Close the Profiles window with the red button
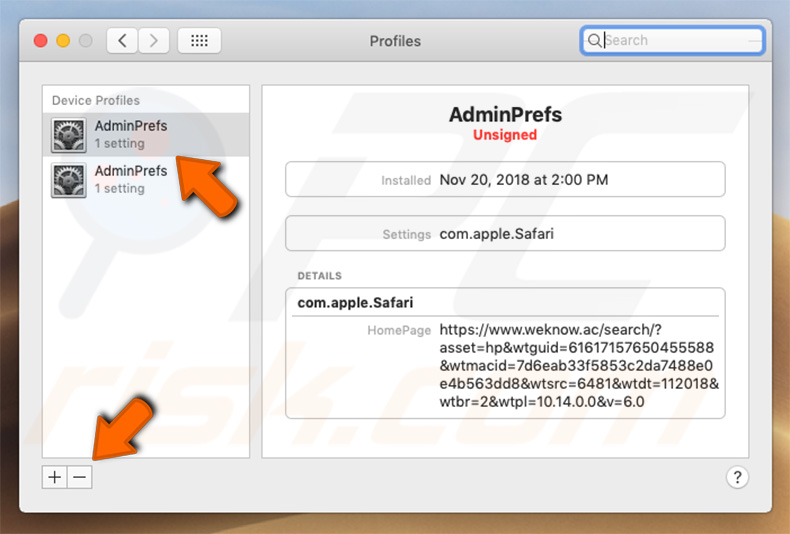Viewport: 790px width, 534px height. click(x=41, y=40)
